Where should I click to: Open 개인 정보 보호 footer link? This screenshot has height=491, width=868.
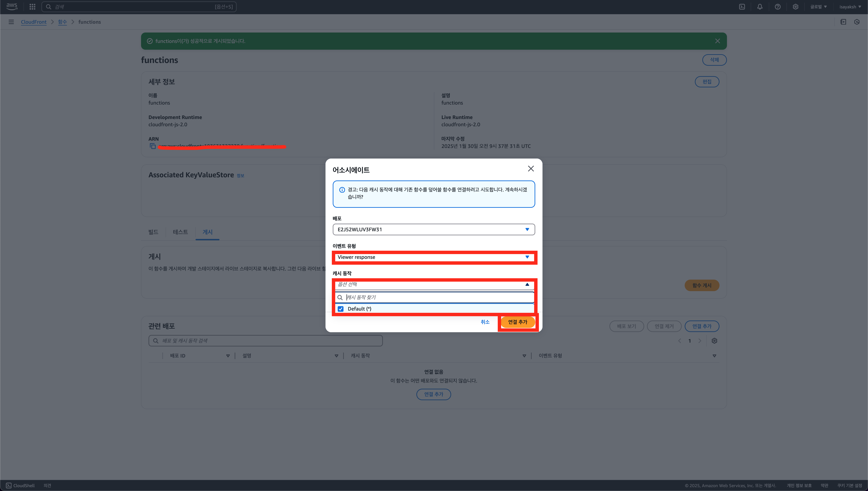click(799, 485)
